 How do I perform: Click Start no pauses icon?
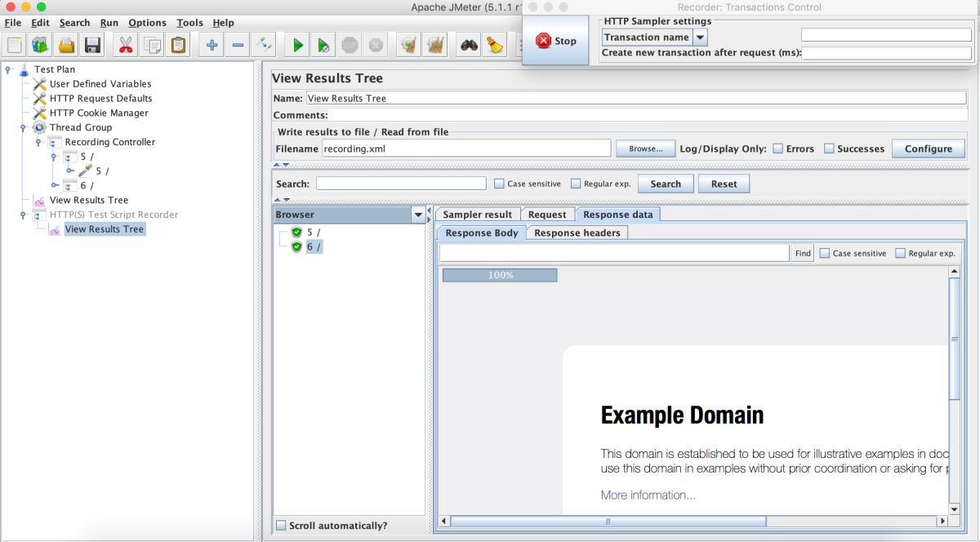point(324,45)
